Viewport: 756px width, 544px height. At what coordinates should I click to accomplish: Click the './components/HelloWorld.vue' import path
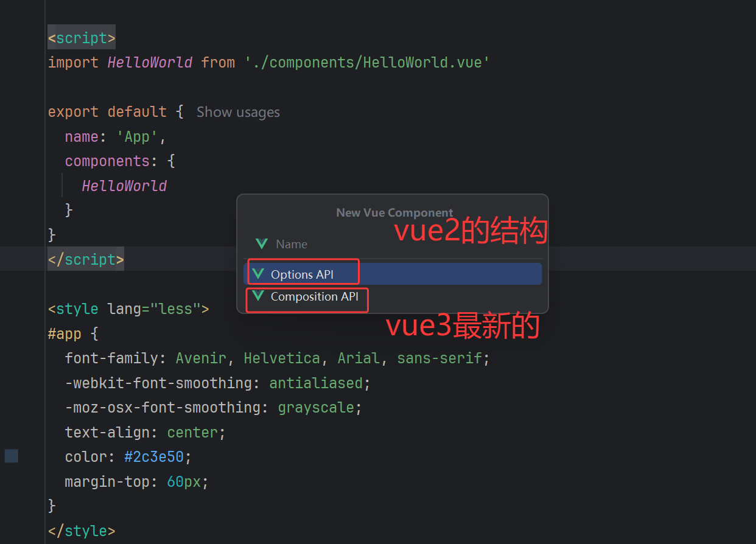[368, 63]
